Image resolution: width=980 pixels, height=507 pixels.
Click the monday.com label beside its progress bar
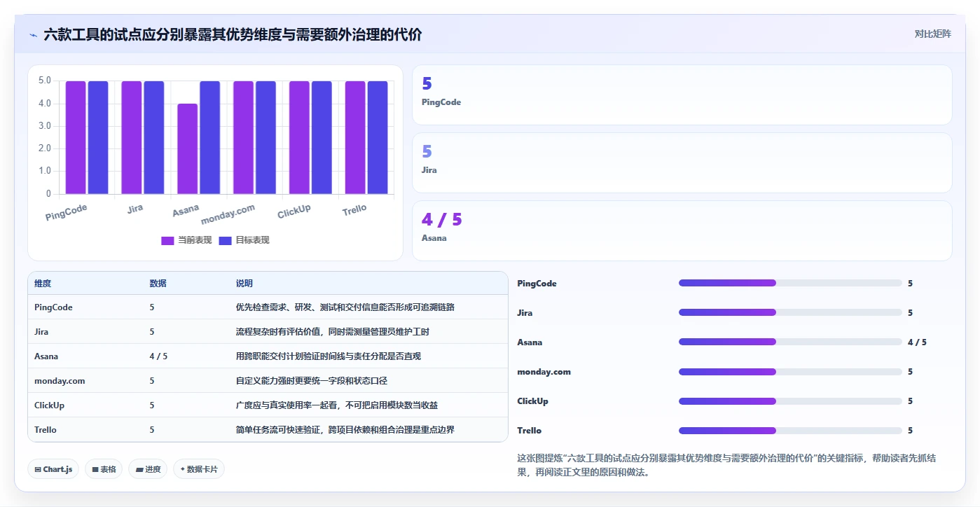(x=544, y=372)
